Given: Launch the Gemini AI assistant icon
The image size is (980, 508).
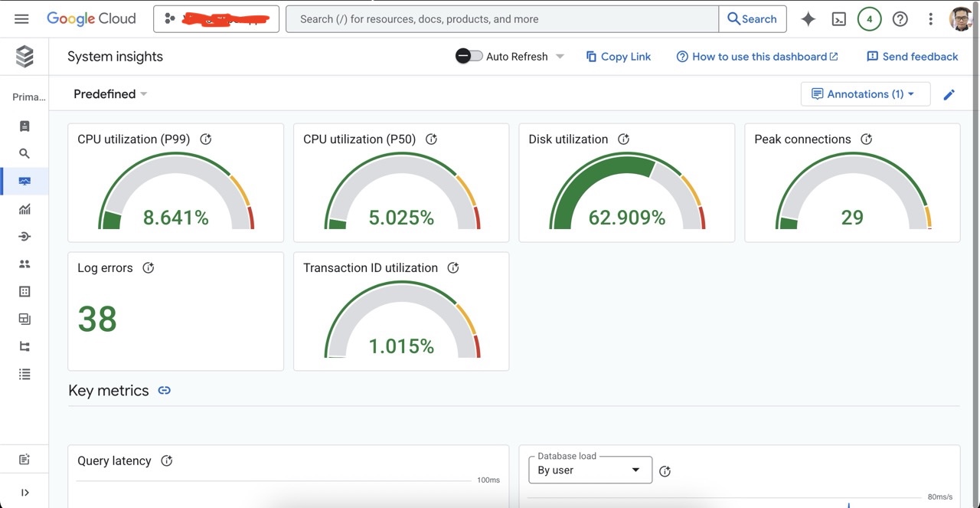Looking at the screenshot, I should pos(808,19).
